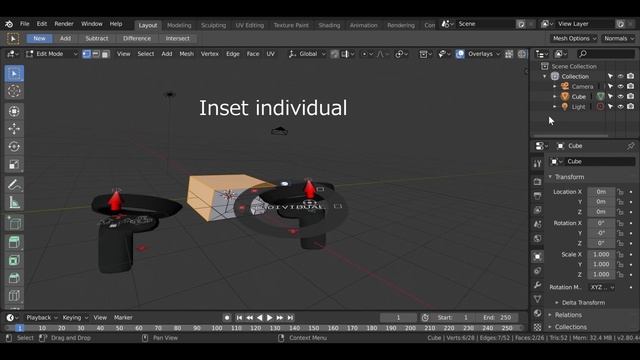Lock Location X value
The height and width of the screenshot is (360, 640).
[x=620, y=192]
